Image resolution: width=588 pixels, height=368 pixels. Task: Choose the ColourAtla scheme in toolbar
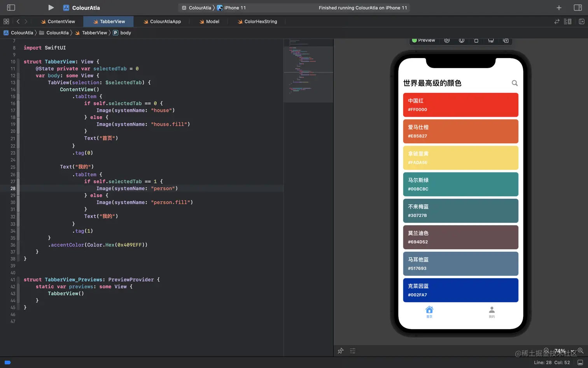196,8
